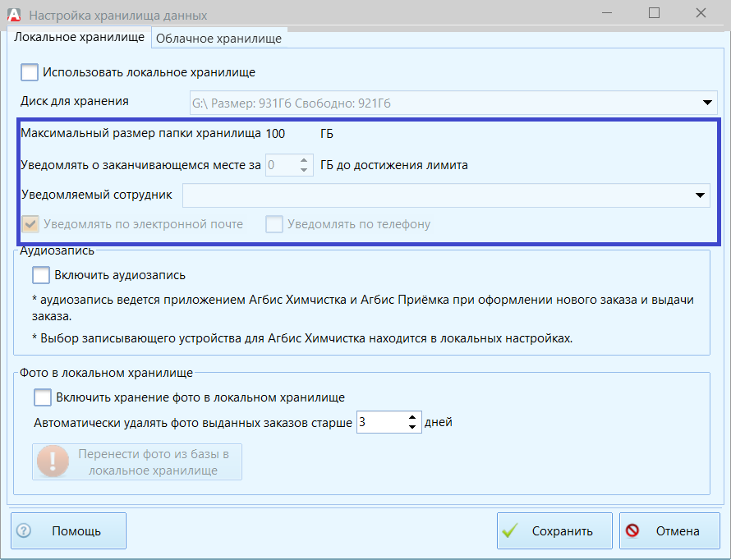The height and width of the screenshot is (560, 731).
Task: Enable Использовать локальное хранилище checkbox
Action: click(x=30, y=72)
